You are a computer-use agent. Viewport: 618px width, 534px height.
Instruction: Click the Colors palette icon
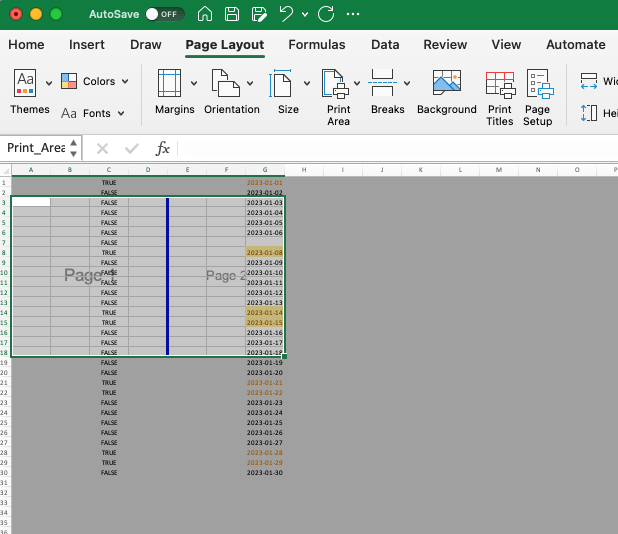pyautogui.click(x=69, y=81)
